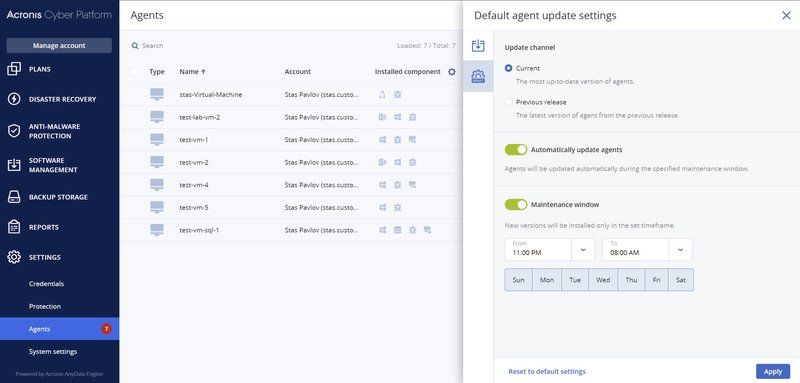The height and width of the screenshot is (383, 800).
Task: Click the Backup Storage disk icon
Action: [14, 197]
